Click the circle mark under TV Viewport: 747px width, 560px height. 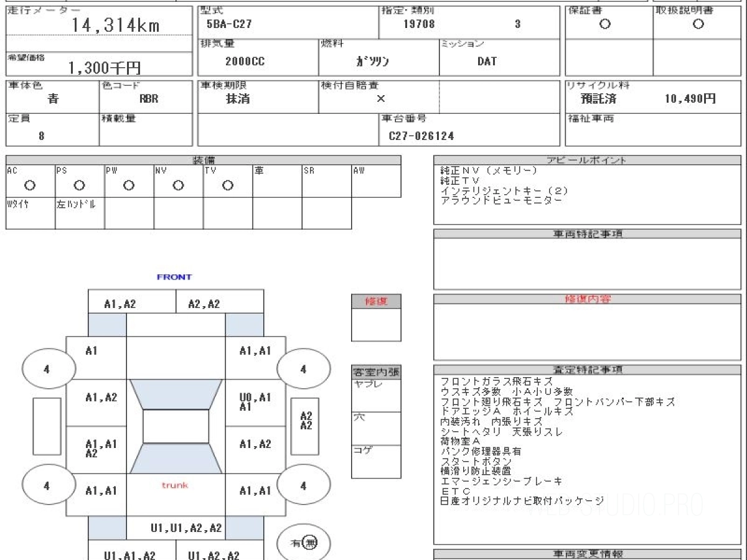pos(228,185)
